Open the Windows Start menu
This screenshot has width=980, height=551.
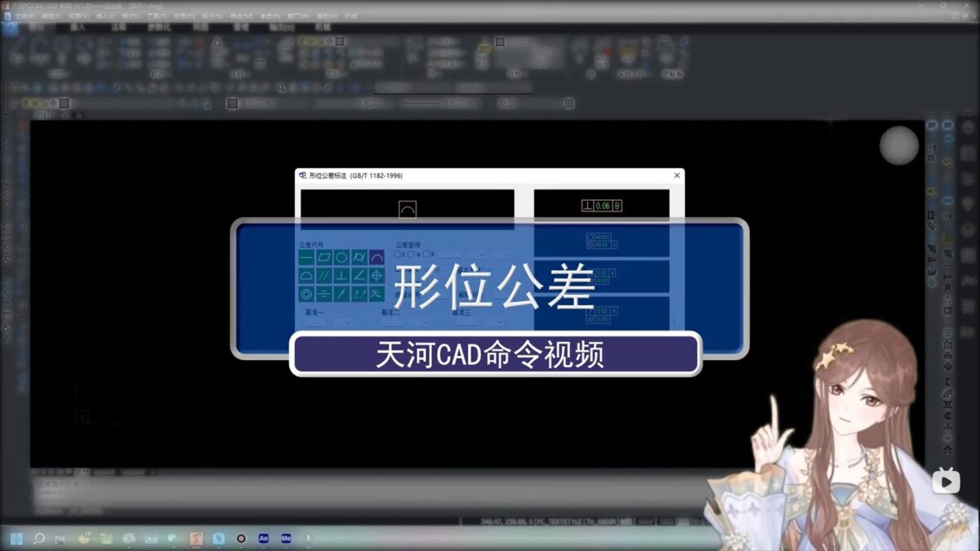[x=16, y=539]
